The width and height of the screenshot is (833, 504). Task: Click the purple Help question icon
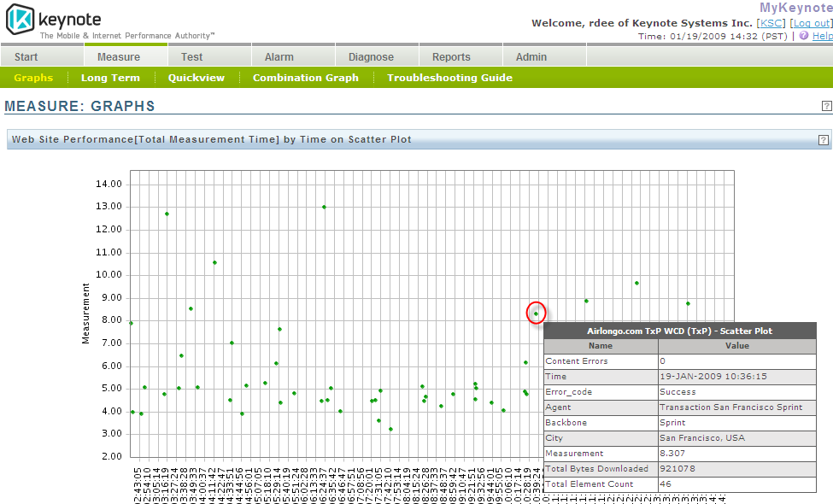click(x=804, y=36)
